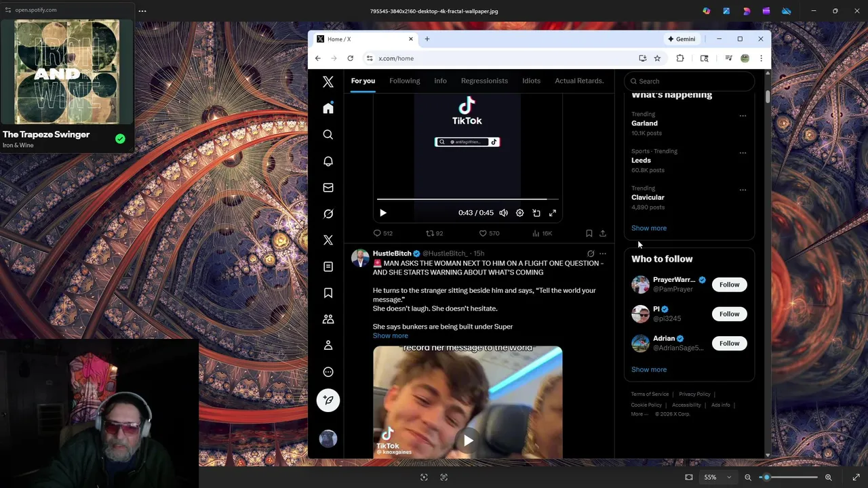
Task: Open Garland trending topic
Action: click(x=644, y=123)
